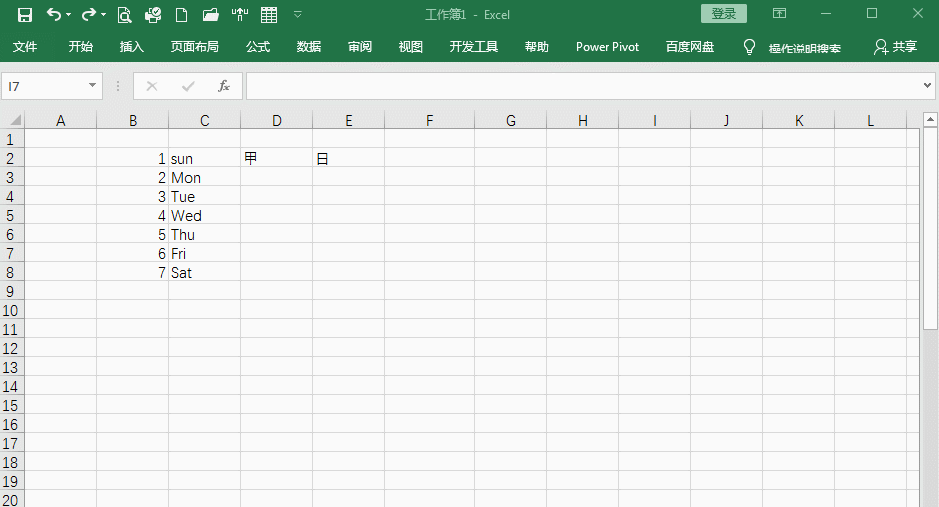Open a file with the folder icon
The image size is (939, 507).
tap(210, 15)
